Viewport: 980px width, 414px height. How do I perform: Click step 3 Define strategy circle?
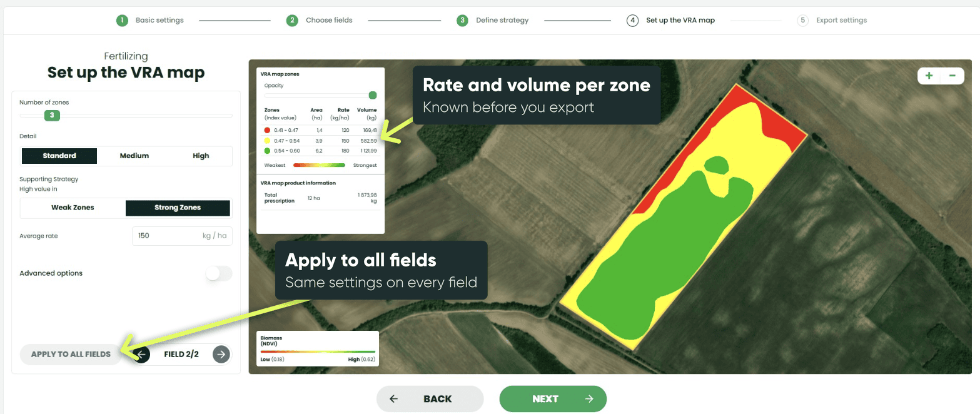[462, 20]
